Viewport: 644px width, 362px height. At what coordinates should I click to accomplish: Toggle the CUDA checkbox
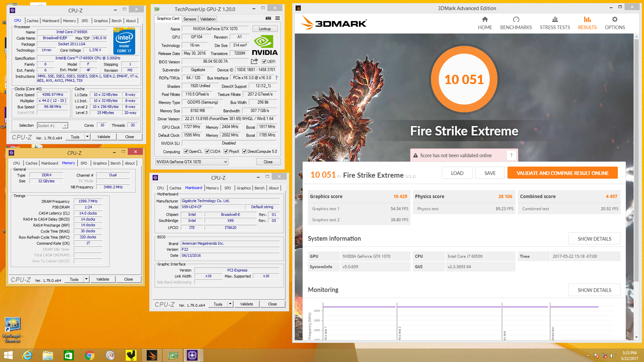click(x=207, y=152)
